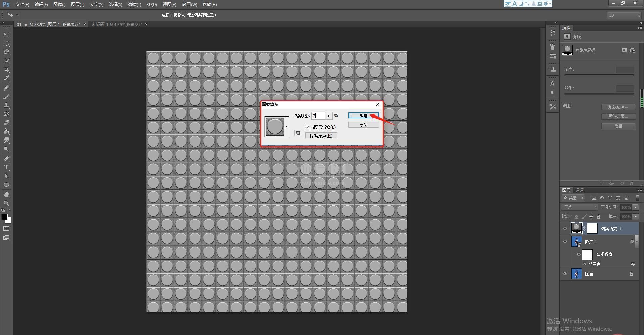Select the Zoom tool

(6, 203)
